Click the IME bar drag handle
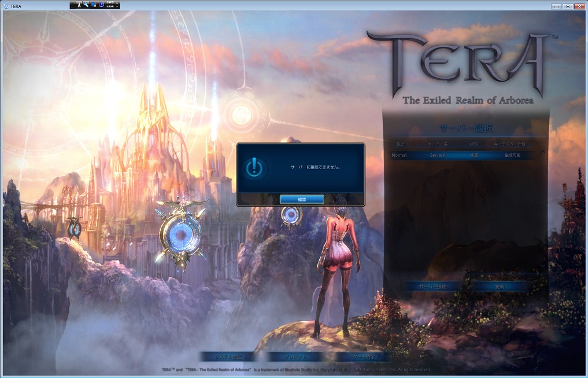Viewport: 588px width, 378px height. (72, 5)
